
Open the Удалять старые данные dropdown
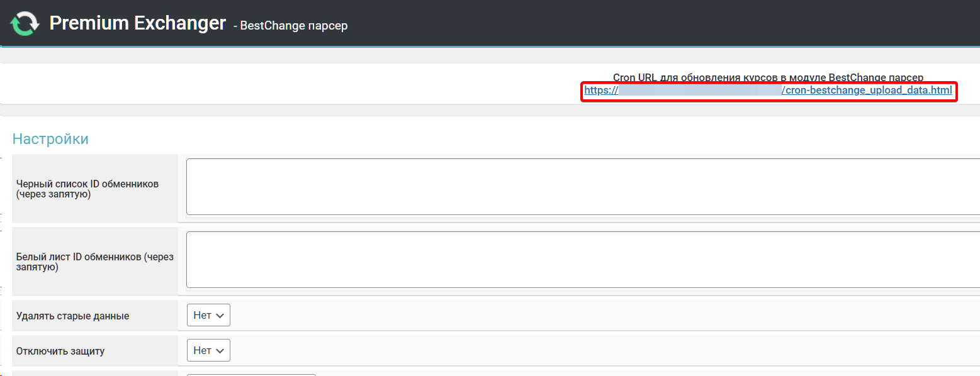click(208, 316)
